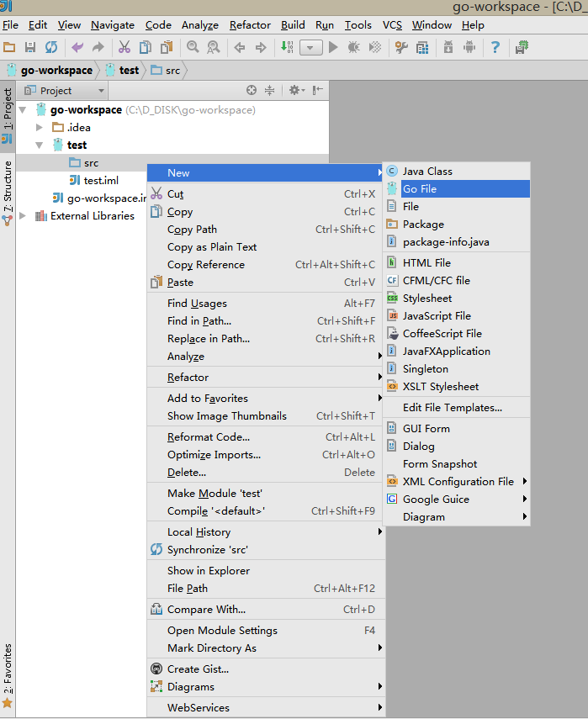Viewport: 588px width, 719px height.
Task: Choose Go File from New submenu
Action: click(x=457, y=189)
